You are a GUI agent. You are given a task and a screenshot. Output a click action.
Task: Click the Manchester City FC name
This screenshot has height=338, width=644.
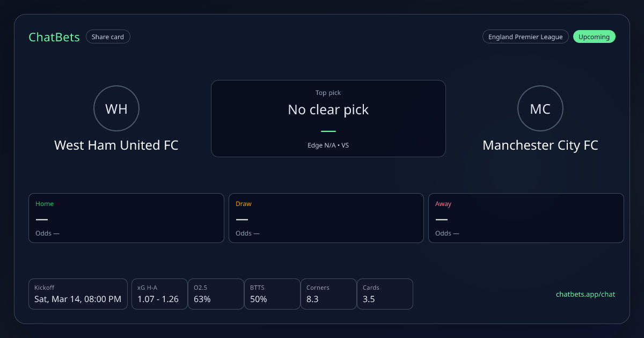coord(540,145)
